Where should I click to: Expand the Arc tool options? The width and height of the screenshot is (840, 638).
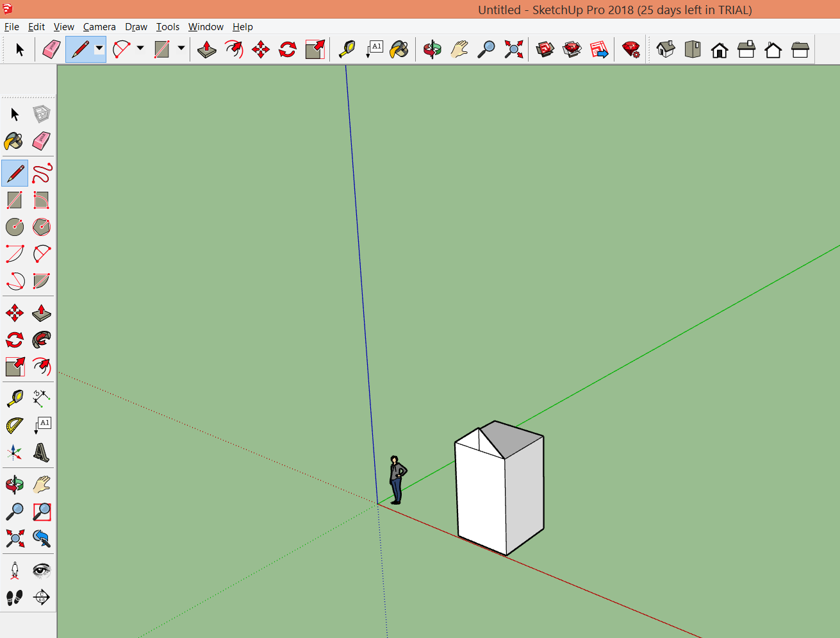pyautogui.click(x=140, y=49)
